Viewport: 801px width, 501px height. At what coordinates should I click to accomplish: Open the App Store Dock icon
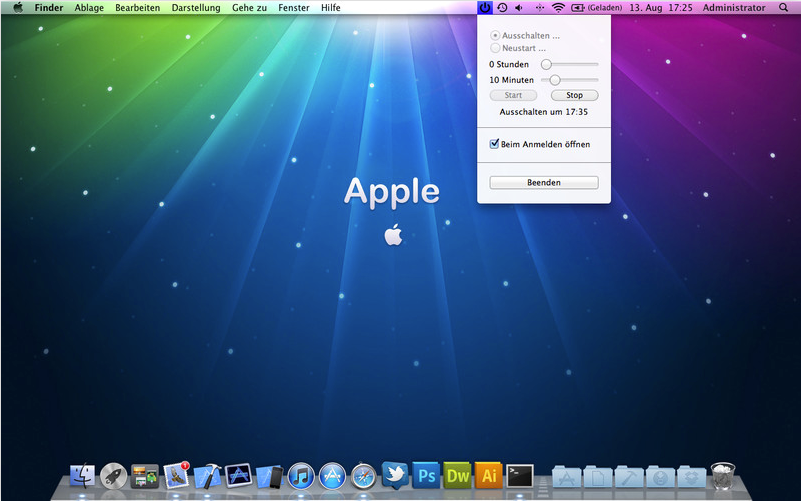click(x=333, y=476)
